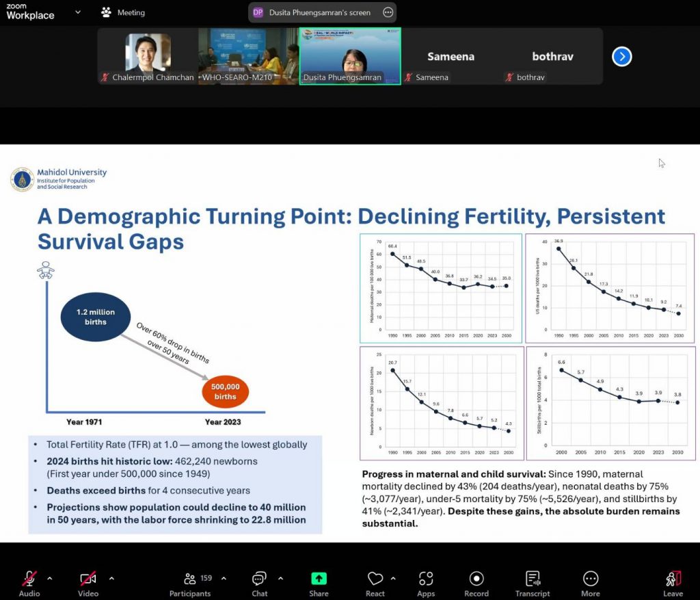Show next participants with blue arrow
This screenshot has width=700, height=600.
coord(621,57)
